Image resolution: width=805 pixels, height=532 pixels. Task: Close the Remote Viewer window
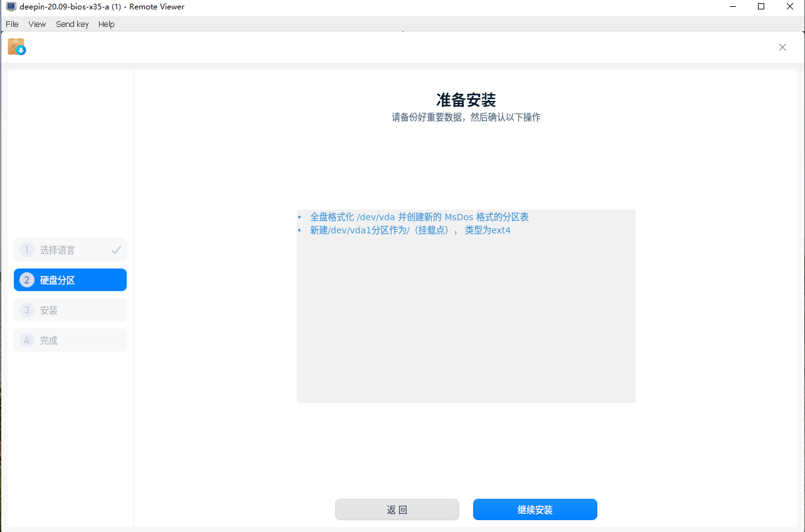790,6
